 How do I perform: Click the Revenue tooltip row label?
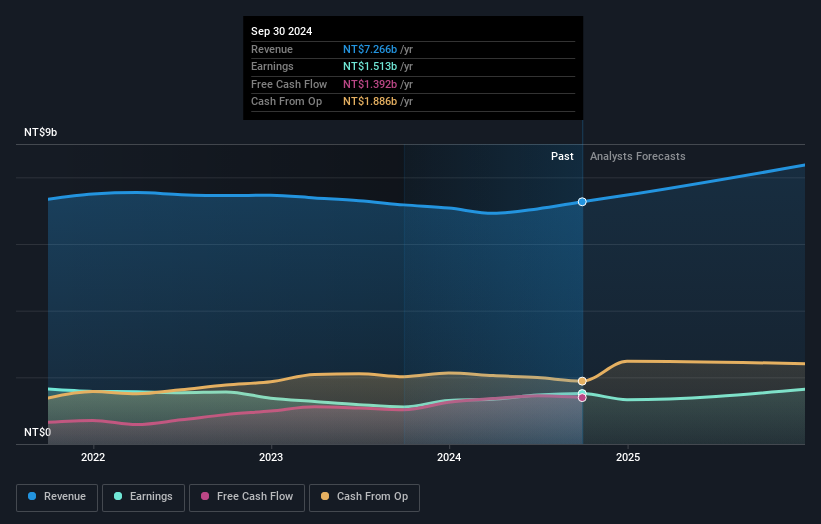(272, 49)
